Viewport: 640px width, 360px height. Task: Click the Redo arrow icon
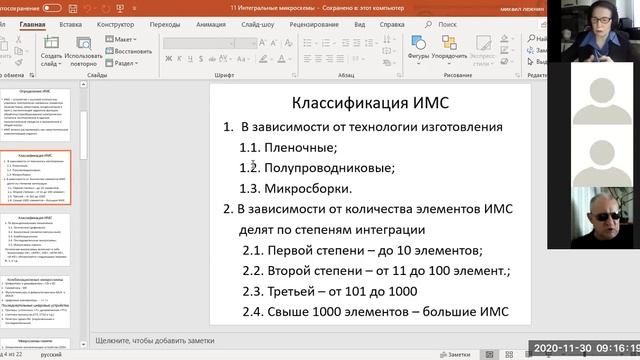point(105,8)
